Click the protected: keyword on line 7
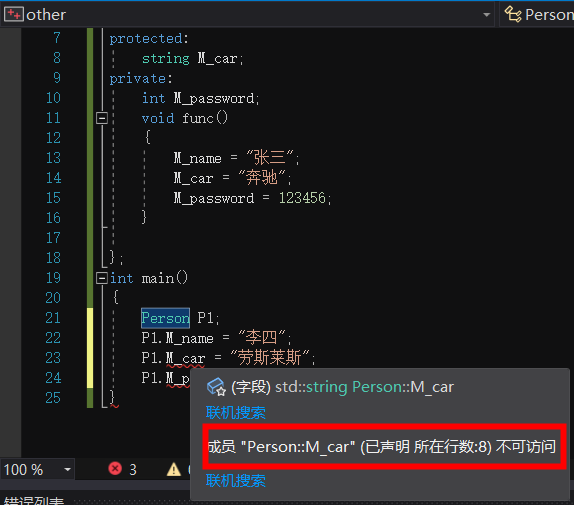574x505 pixels. pos(149,38)
